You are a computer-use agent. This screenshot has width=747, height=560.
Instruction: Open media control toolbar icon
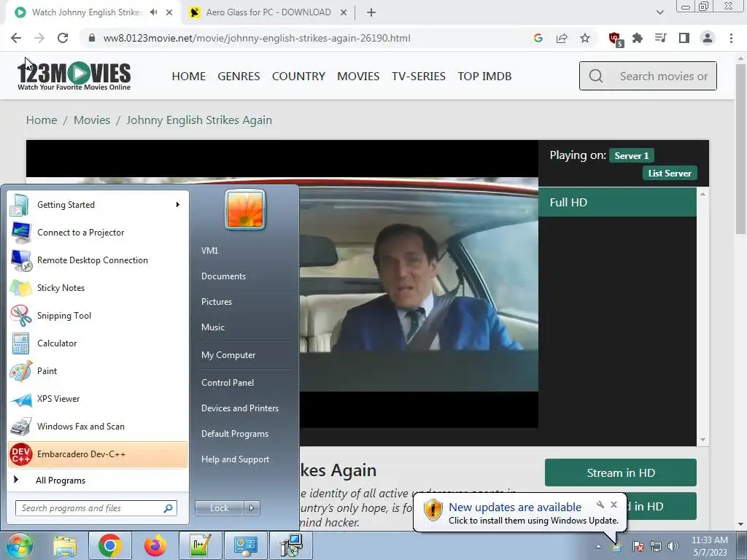(661, 38)
